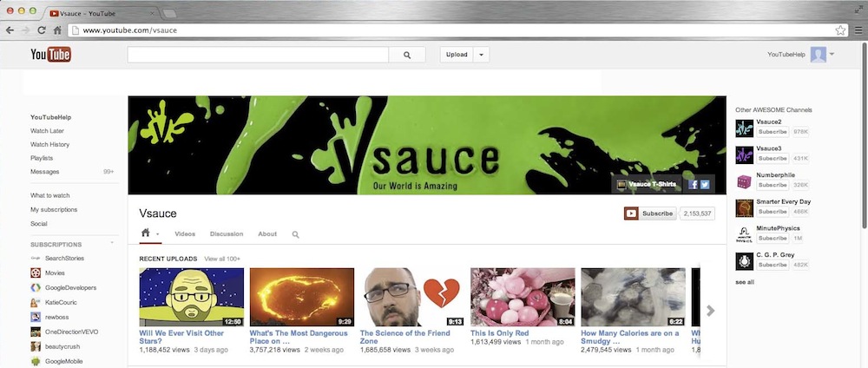Open What to watch
The height and width of the screenshot is (368, 868).
tap(49, 195)
